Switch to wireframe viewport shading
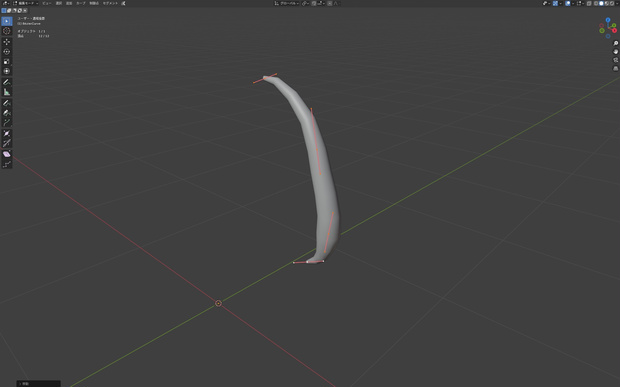 (x=596, y=3)
